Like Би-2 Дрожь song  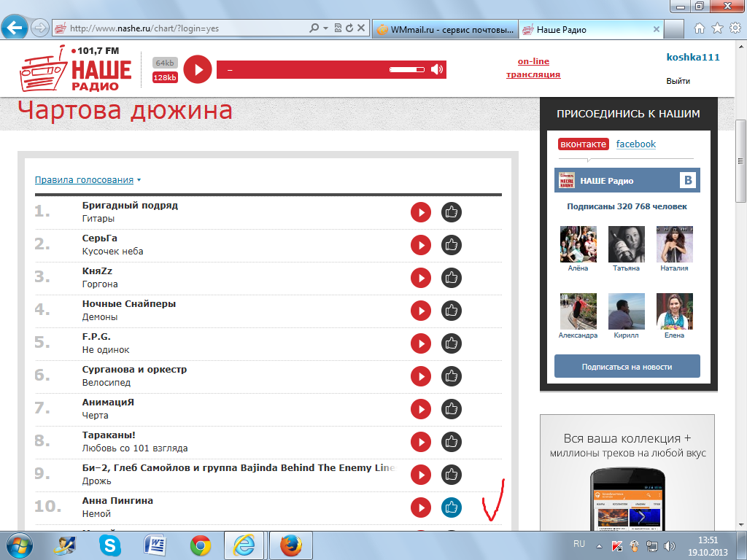(x=451, y=475)
